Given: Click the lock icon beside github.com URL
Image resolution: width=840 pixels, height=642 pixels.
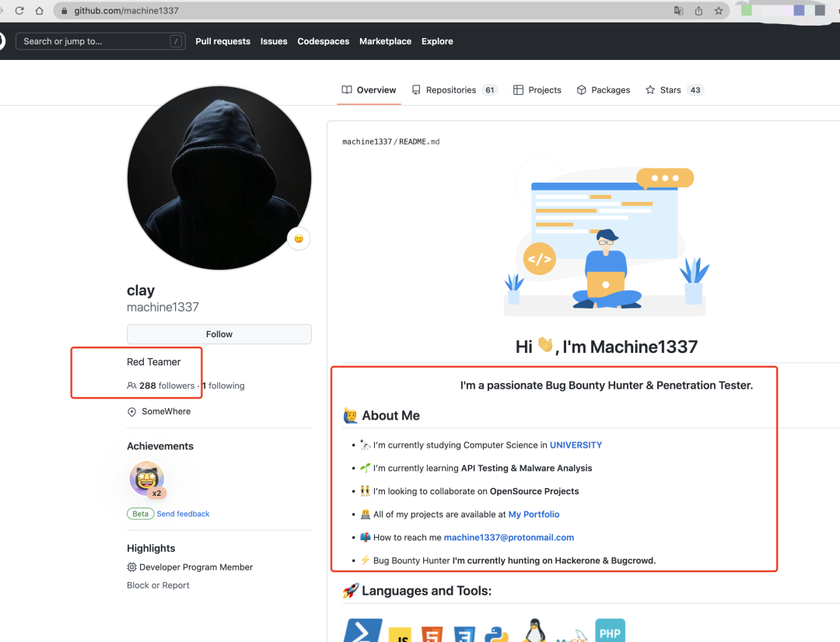Looking at the screenshot, I should (x=65, y=11).
